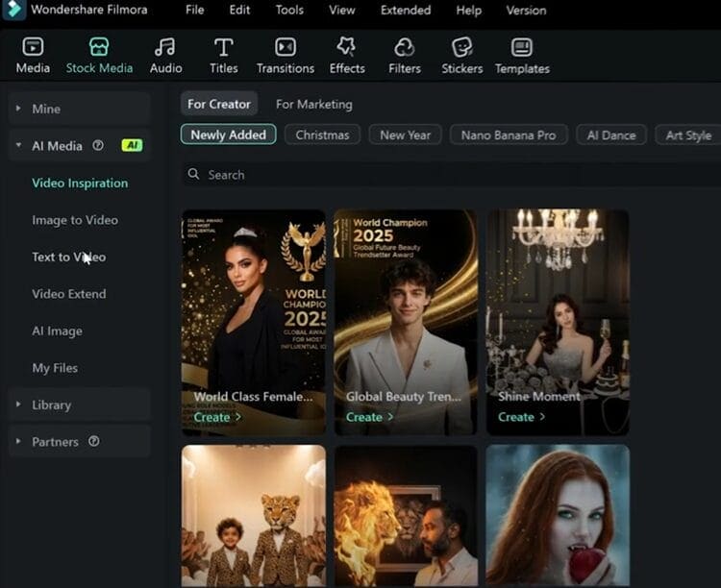Open the Version menu
This screenshot has height=588, width=721.
tap(526, 11)
